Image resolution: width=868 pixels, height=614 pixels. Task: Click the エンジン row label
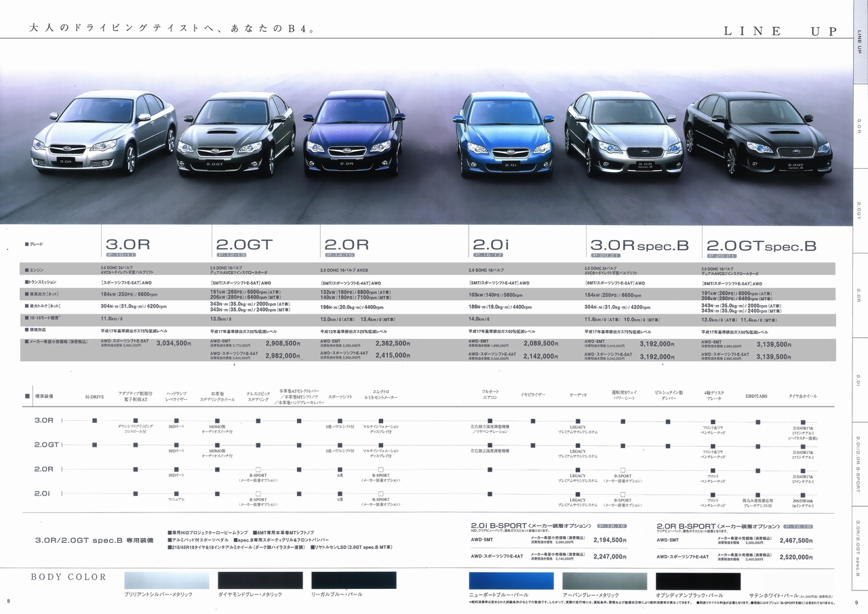click(35, 269)
